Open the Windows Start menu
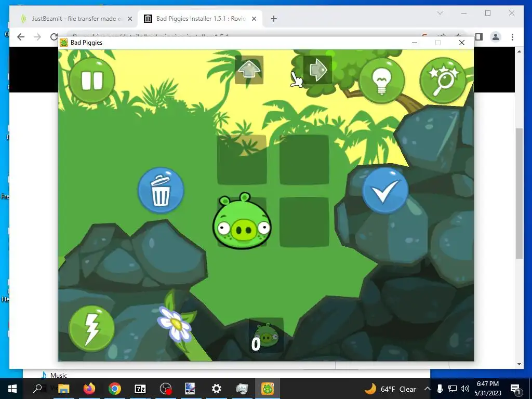The image size is (532, 399). pos(12,389)
